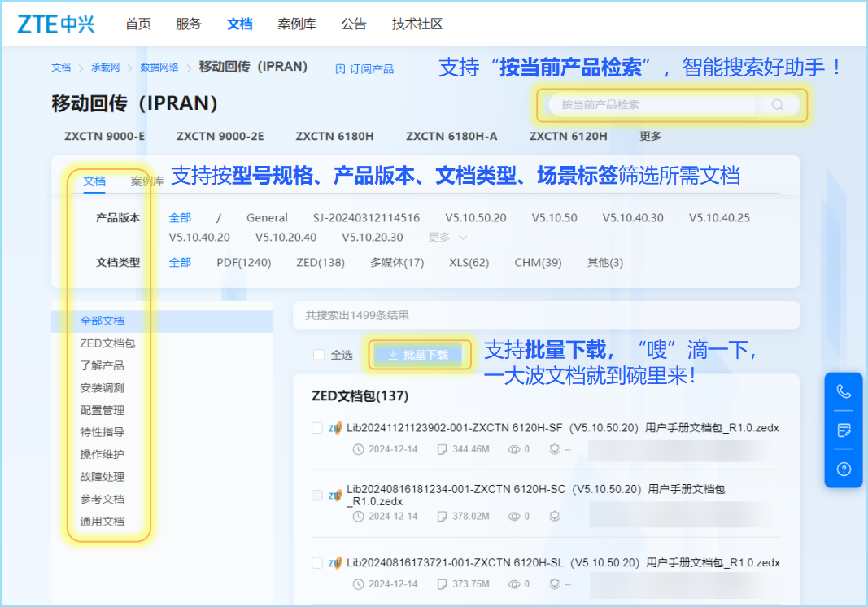Check the 全选 select-all checkbox

pos(318,355)
